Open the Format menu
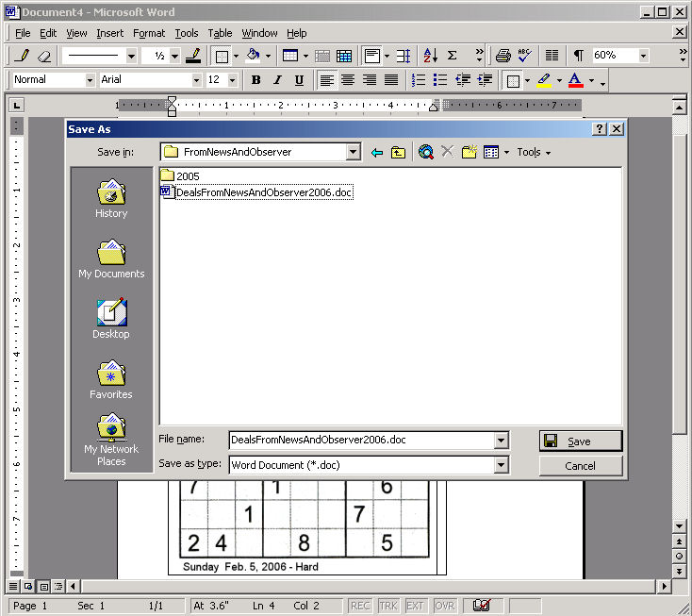This screenshot has width=692, height=616. (x=149, y=33)
